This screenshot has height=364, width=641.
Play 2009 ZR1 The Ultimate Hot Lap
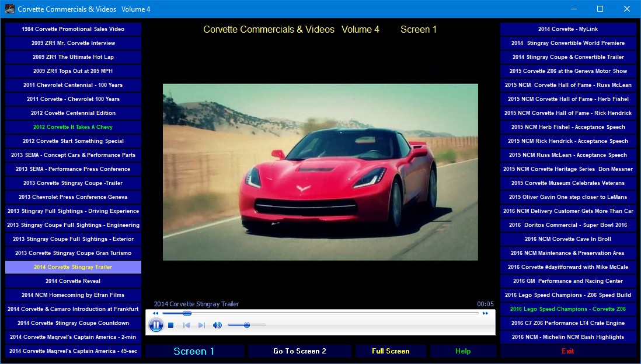(x=73, y=57)
